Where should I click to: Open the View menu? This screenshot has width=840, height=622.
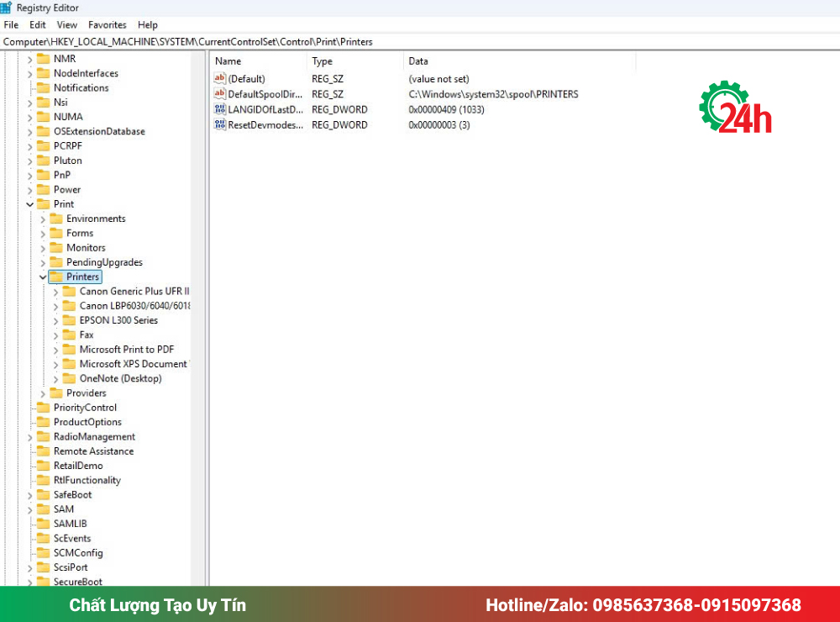[x=67, y=24]
